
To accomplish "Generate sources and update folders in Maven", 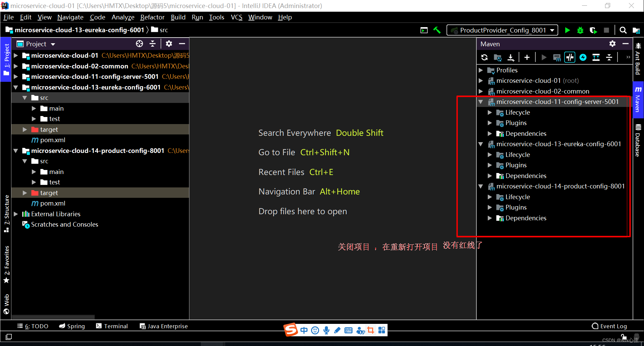I will [497, 57].
